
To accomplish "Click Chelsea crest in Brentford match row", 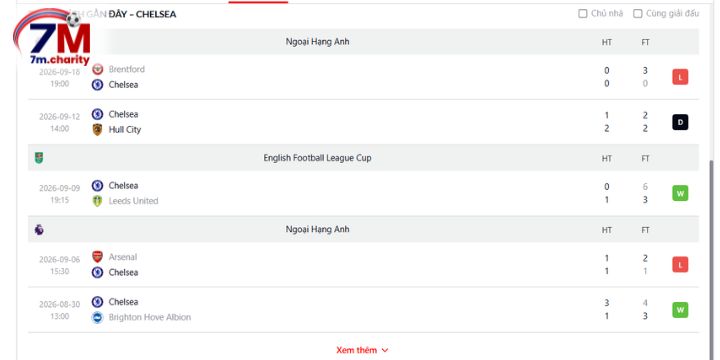I will point(97,84).
